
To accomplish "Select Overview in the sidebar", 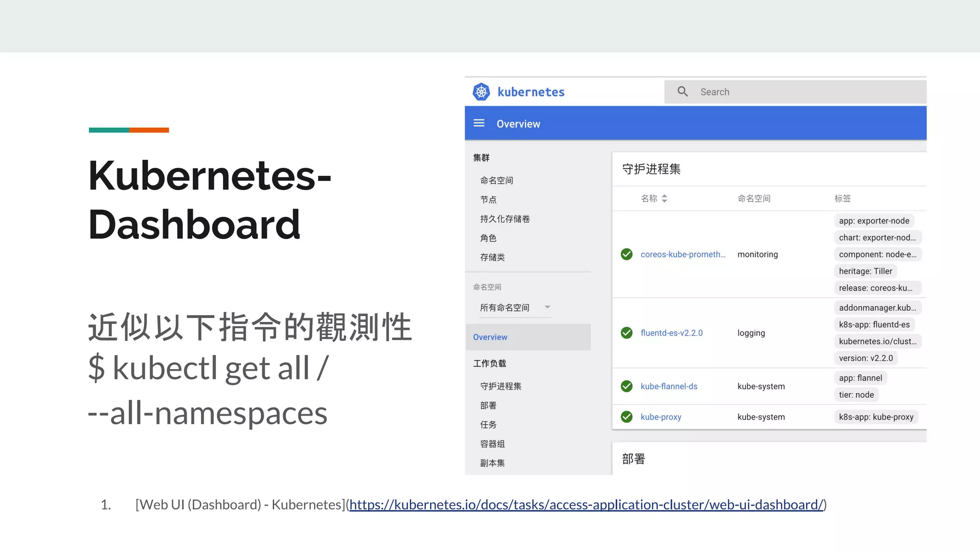I will (x=528, y=337).
